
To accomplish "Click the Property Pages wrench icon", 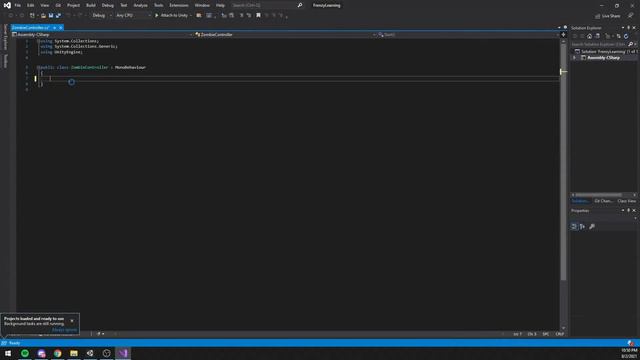I will point(592,227).
